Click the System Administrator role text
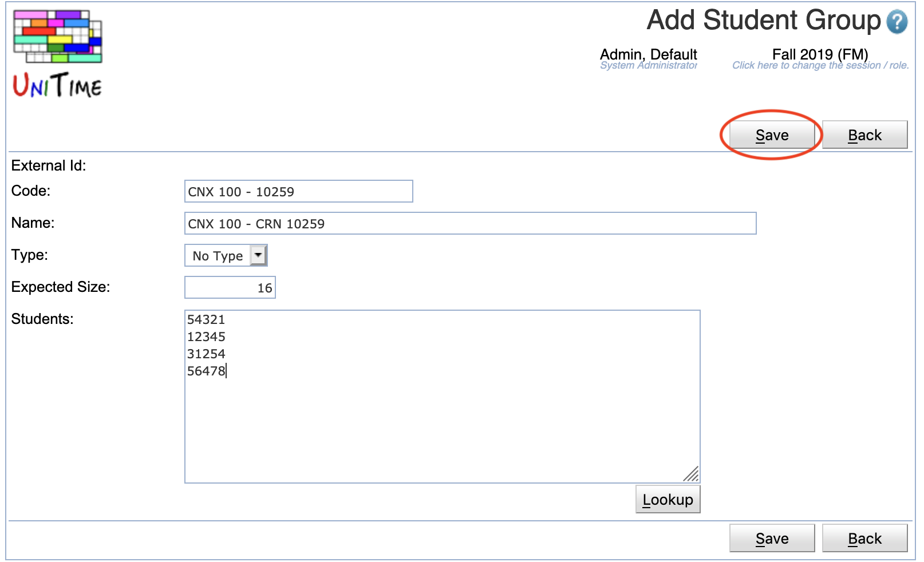 pos(648,65)
